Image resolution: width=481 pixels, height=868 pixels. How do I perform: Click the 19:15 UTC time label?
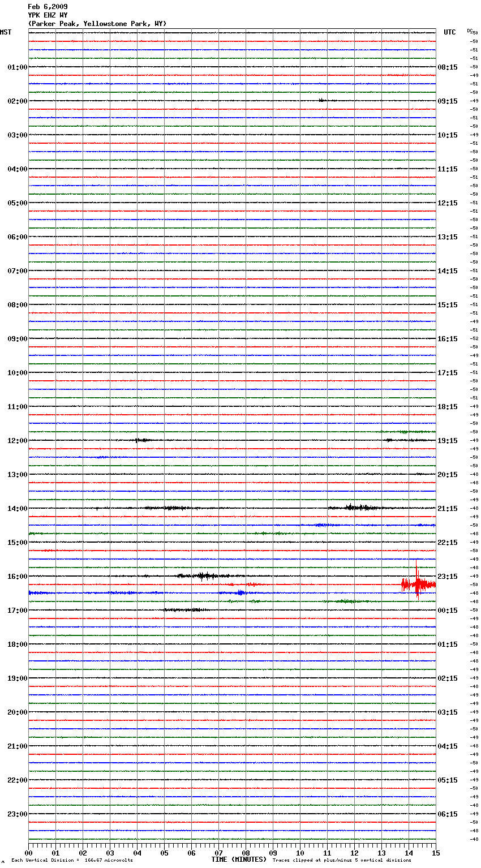click(x=448, y=441)
